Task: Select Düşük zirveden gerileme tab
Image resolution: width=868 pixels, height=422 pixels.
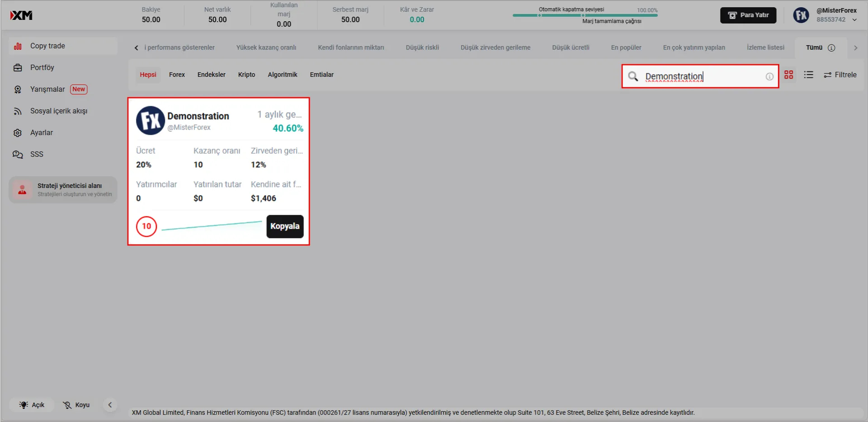Action: coord(495,47)
